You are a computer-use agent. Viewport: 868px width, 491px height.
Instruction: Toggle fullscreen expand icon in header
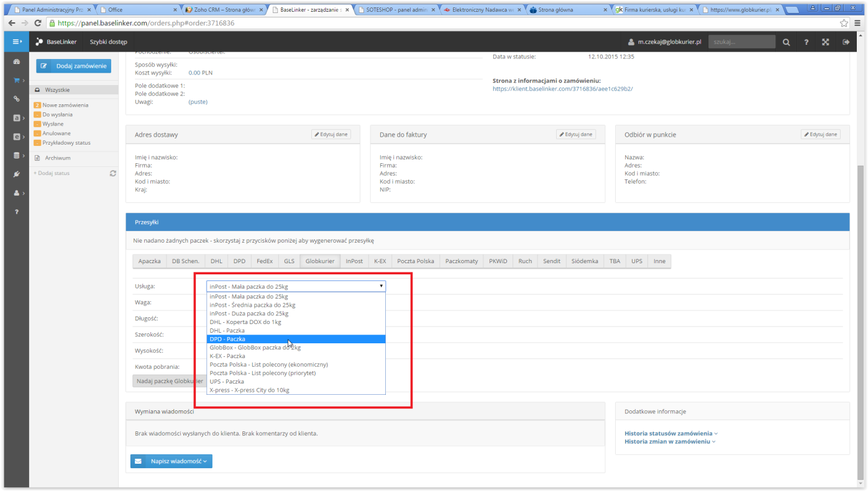(825, 42)
